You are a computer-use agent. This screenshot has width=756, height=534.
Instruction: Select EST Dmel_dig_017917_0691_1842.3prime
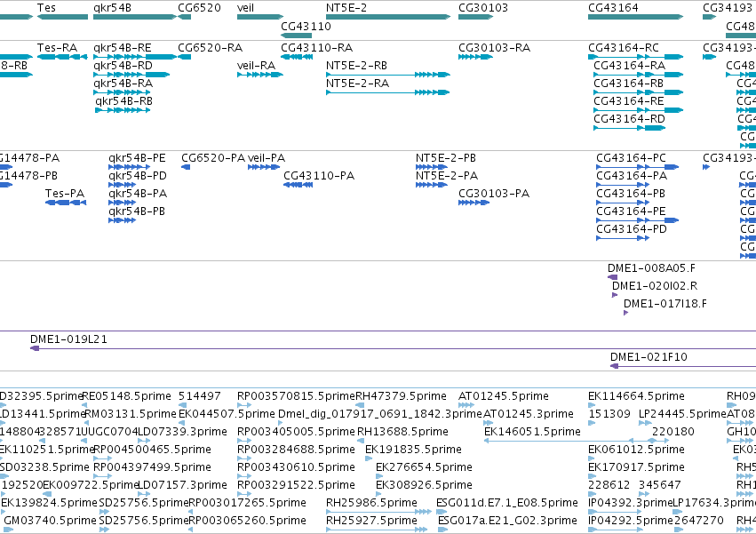380,414
